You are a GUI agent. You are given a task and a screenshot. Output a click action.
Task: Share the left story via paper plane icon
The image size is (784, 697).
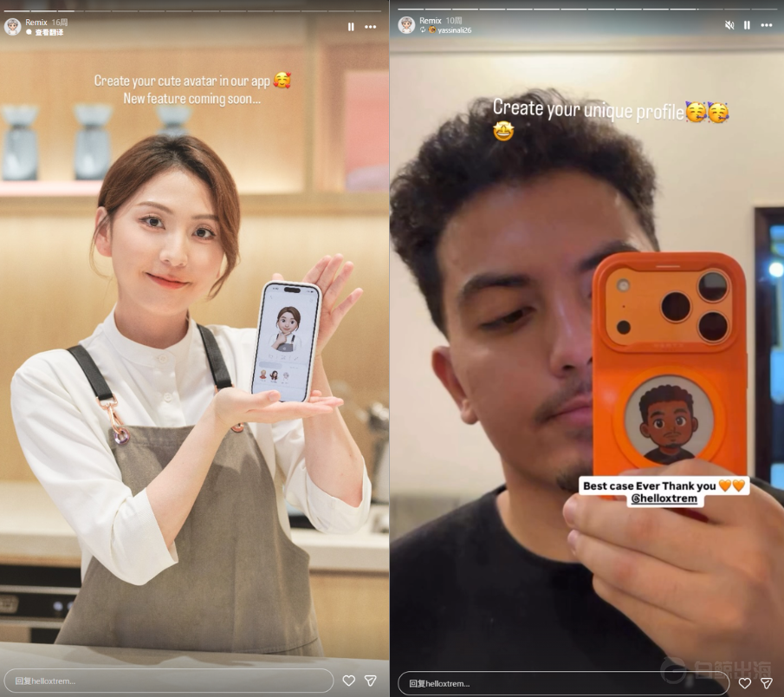(371, 681)
